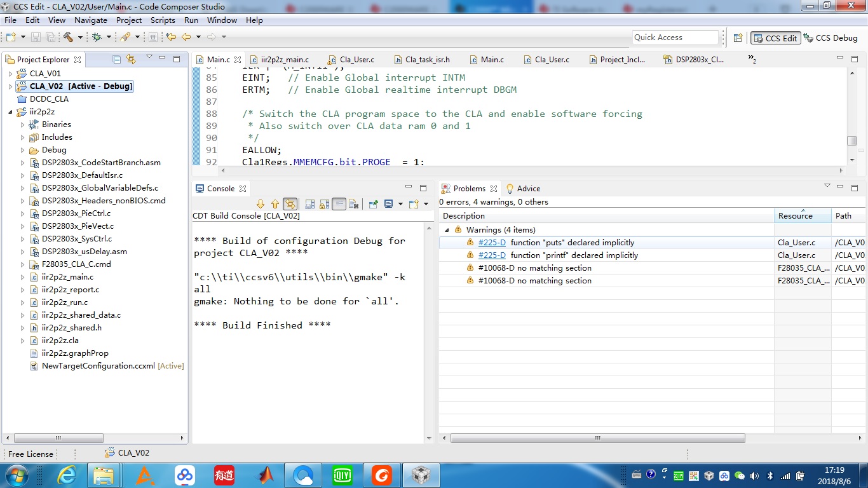
Task: Collapse the Warnings (4 items) group
Action: click(x=447, y=230)
